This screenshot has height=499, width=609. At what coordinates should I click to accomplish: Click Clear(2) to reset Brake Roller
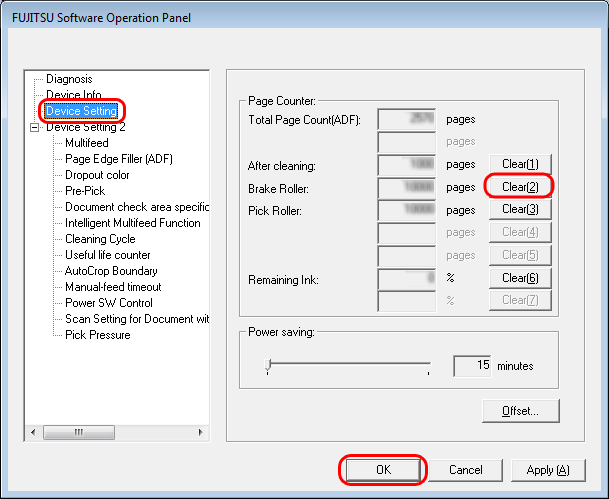[x=520, y=187]
